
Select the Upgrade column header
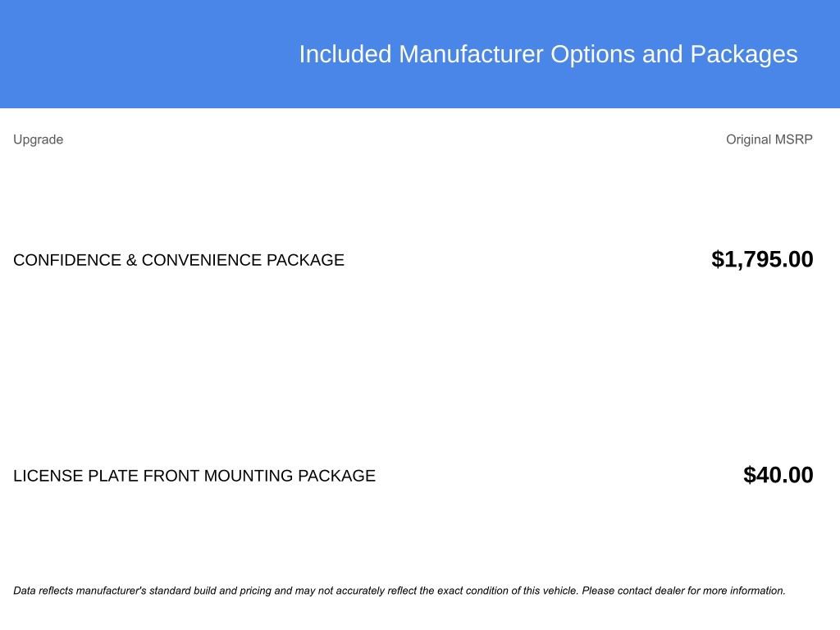[x=38, y=139]
